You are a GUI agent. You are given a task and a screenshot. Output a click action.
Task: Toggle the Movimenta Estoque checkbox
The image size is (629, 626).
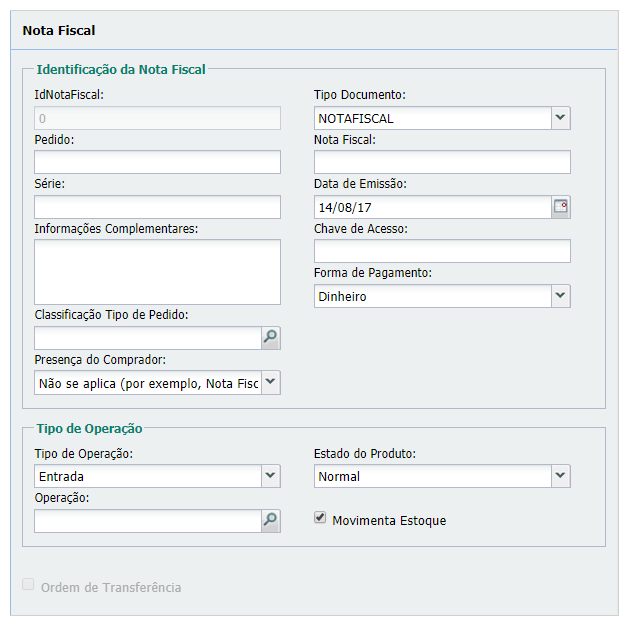pos(320,518)
